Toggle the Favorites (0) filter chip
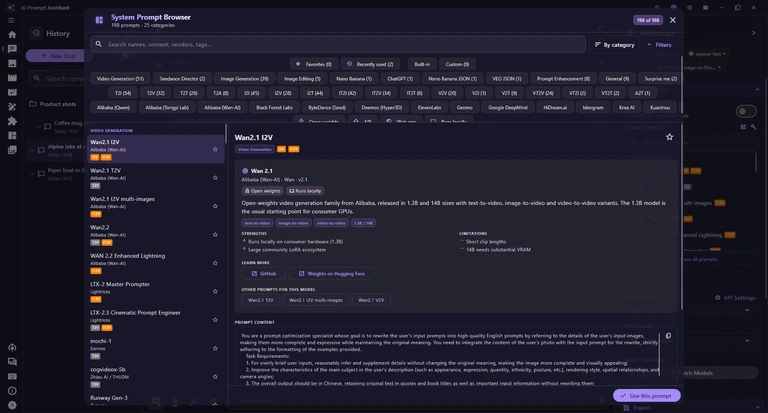 (313, 64)
